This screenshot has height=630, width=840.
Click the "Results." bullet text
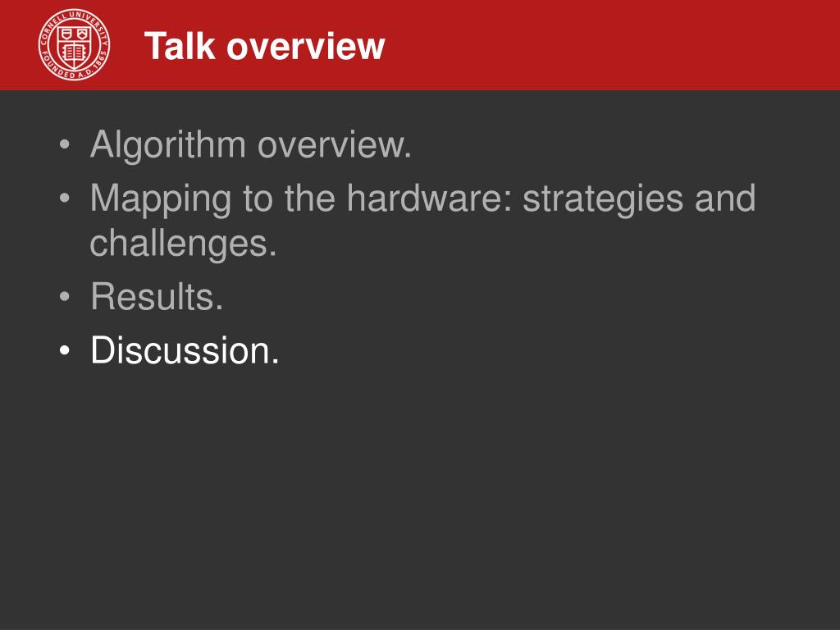(x=157, y=296)
